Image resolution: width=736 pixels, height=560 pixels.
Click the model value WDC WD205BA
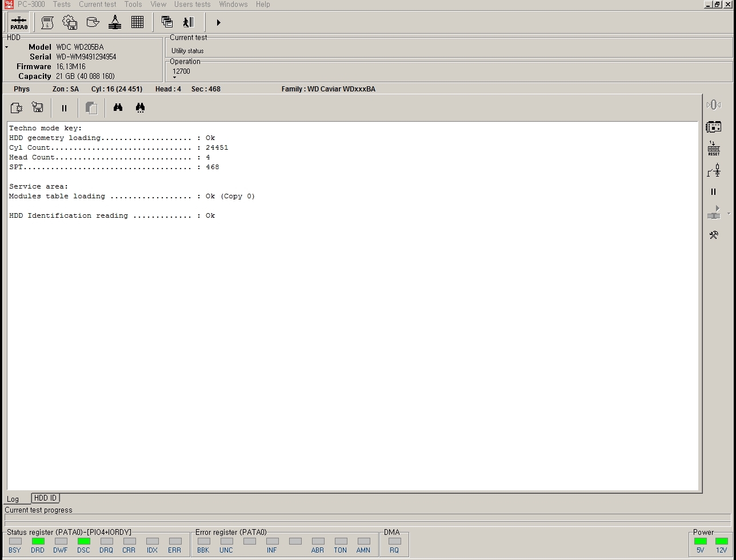pyautogui.click(x=80, y=47)
